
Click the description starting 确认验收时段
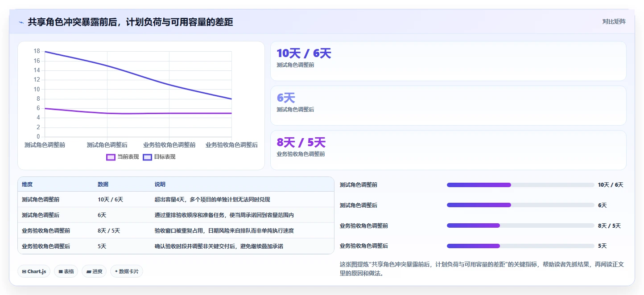[219, 246]
